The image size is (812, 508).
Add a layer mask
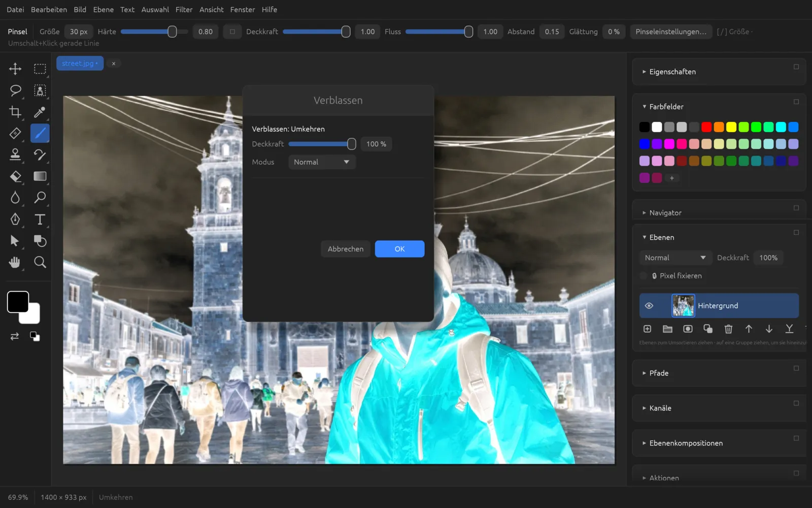click(x=688, y=329)
